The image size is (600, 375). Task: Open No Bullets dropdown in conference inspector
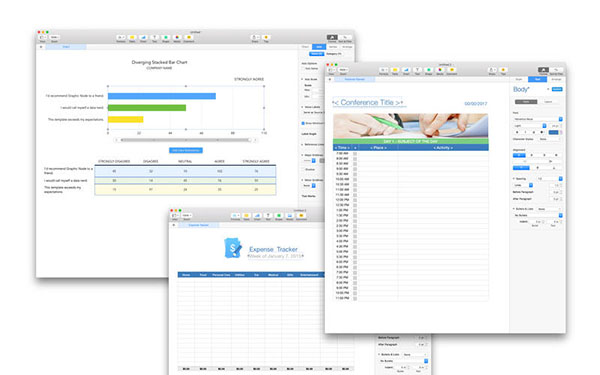[537, 215]
